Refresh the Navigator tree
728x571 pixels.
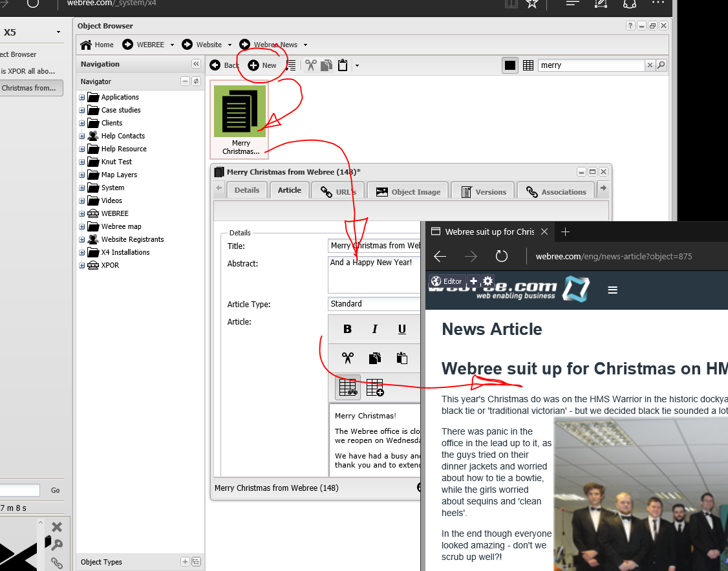(x=197, y=81)
